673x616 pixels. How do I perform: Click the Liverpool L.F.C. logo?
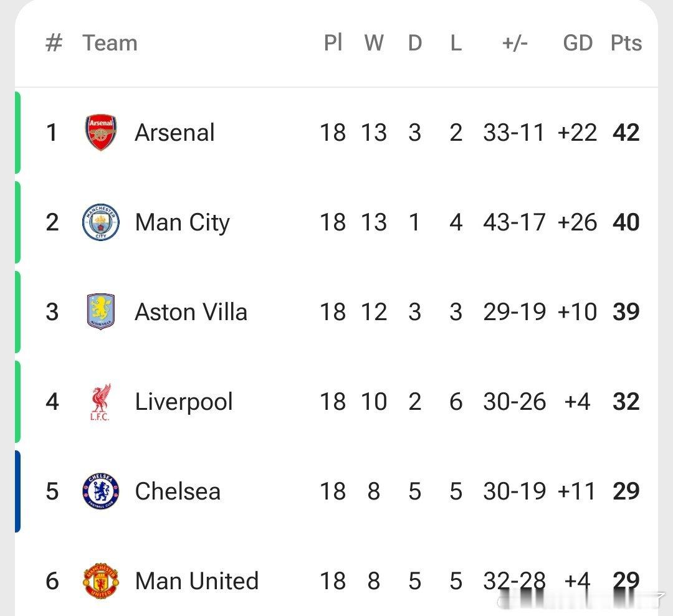tap(100, 402)
